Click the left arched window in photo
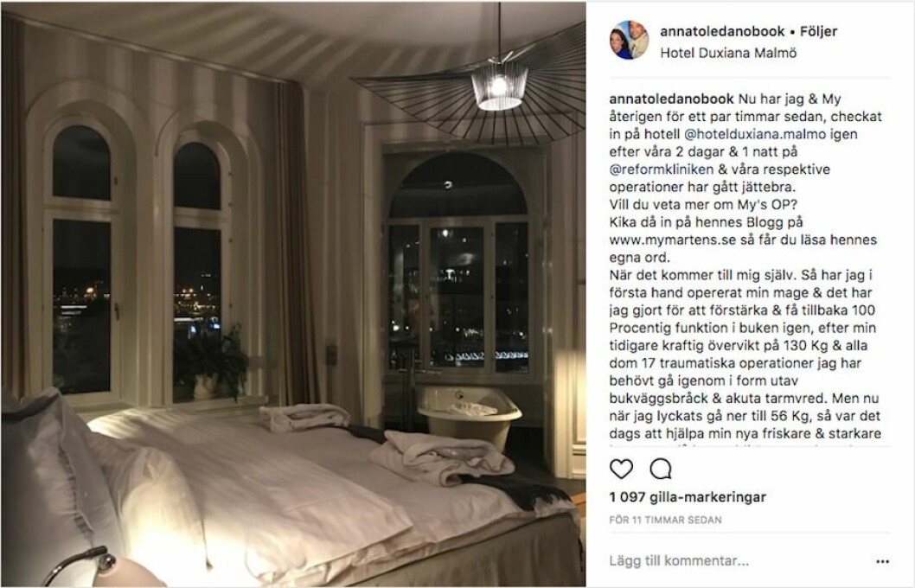 tap(81, 257)
